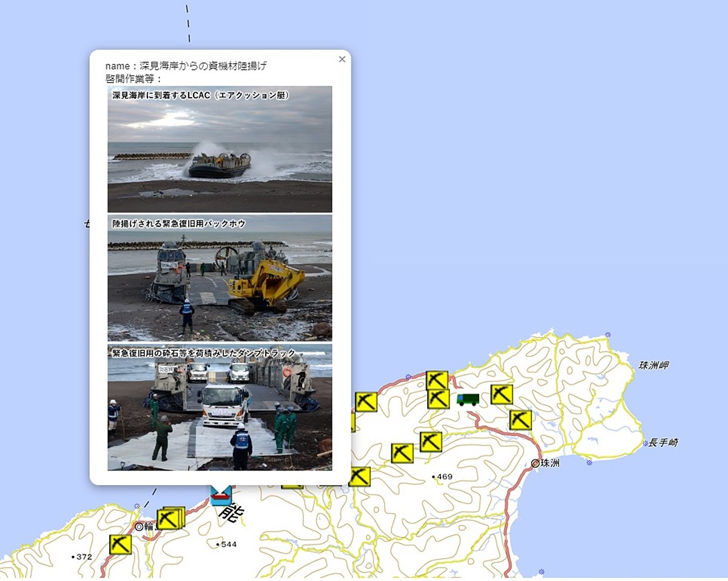Select the pickaxe marker closest to 珠洲 town
Screen dimensions: 728x581
(x=520, y=420)
